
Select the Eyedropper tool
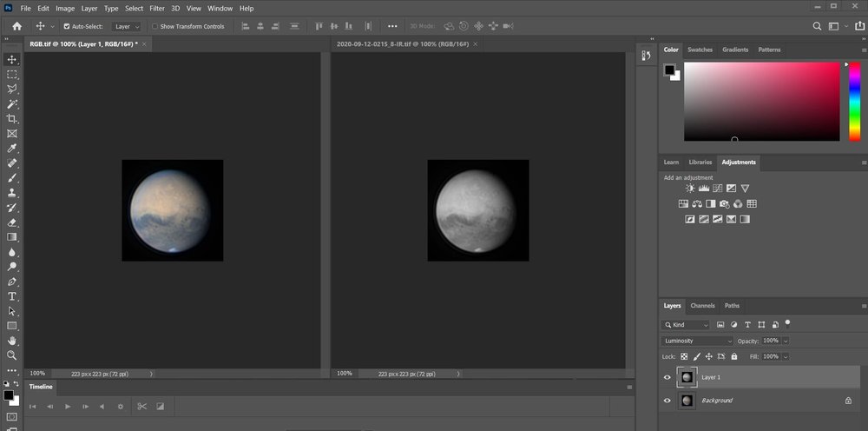tap(12, 148)
